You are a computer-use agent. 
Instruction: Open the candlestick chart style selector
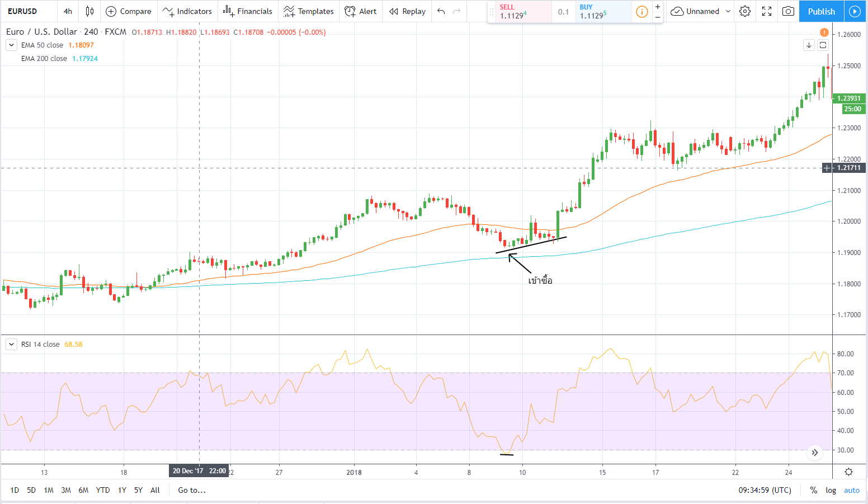tap(89, 11)
